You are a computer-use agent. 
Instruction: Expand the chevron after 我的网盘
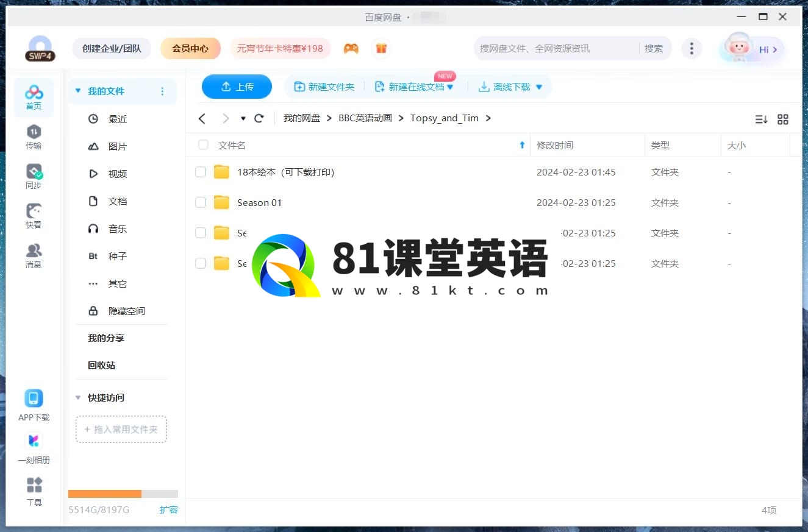tap(329, 118)
